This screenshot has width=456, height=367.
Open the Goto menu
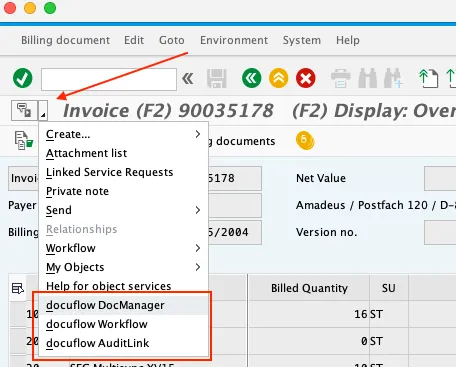click(172, 40)
